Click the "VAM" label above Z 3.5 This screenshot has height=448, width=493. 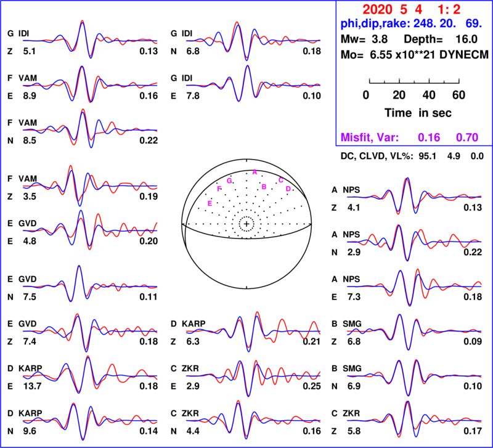coord(28,179)
